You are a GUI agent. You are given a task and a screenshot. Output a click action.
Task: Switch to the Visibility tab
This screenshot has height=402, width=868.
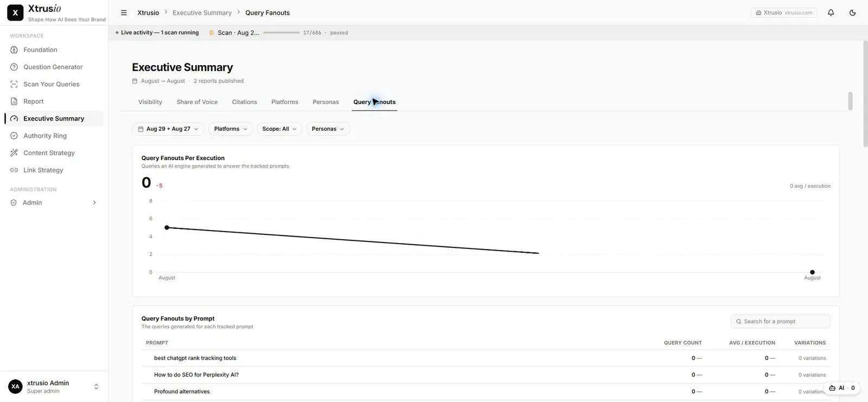(x=150, y=102)
